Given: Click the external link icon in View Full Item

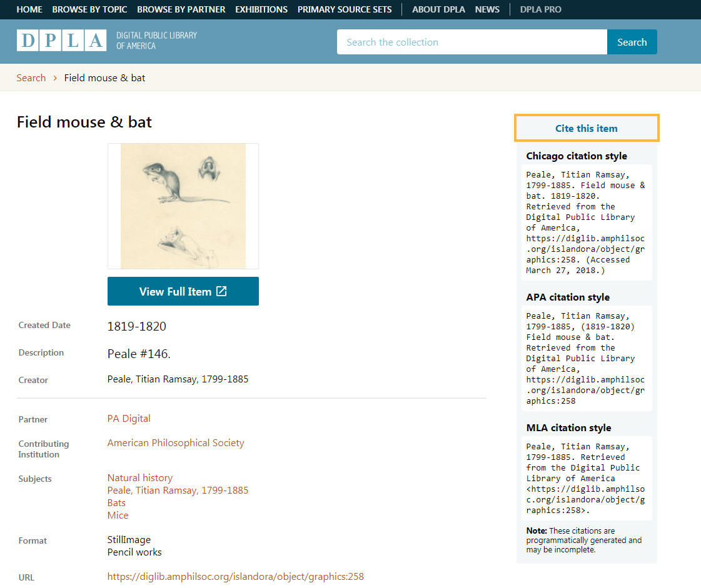Looking at the screenshot, I should [x=222, y=291].
